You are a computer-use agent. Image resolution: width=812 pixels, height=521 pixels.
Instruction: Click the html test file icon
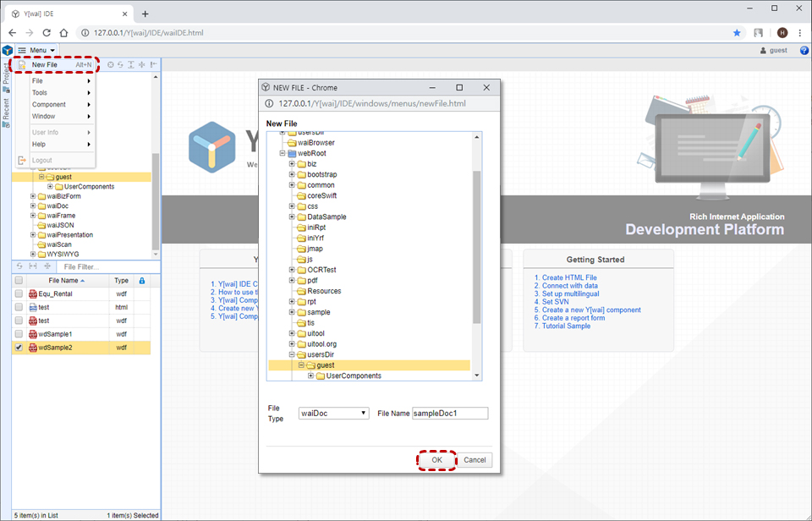coord(33,307)
